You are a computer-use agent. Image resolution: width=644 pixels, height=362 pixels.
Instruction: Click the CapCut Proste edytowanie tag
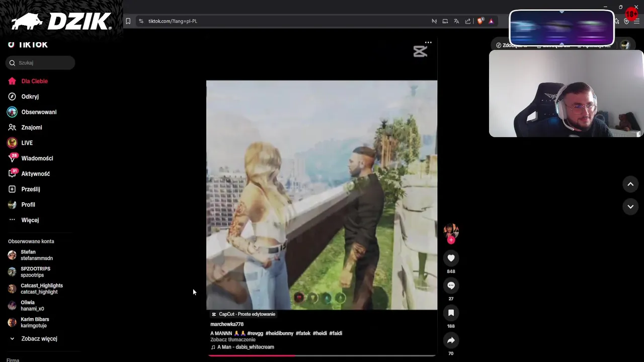click(243, 314)
